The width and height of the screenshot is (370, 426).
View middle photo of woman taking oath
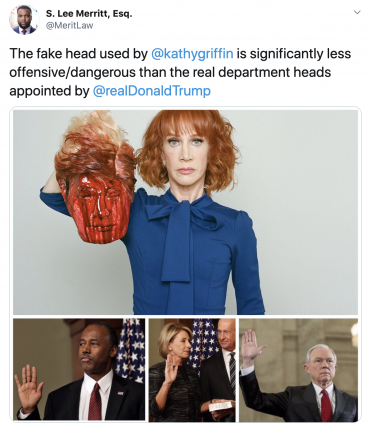[x=192, y=369]
